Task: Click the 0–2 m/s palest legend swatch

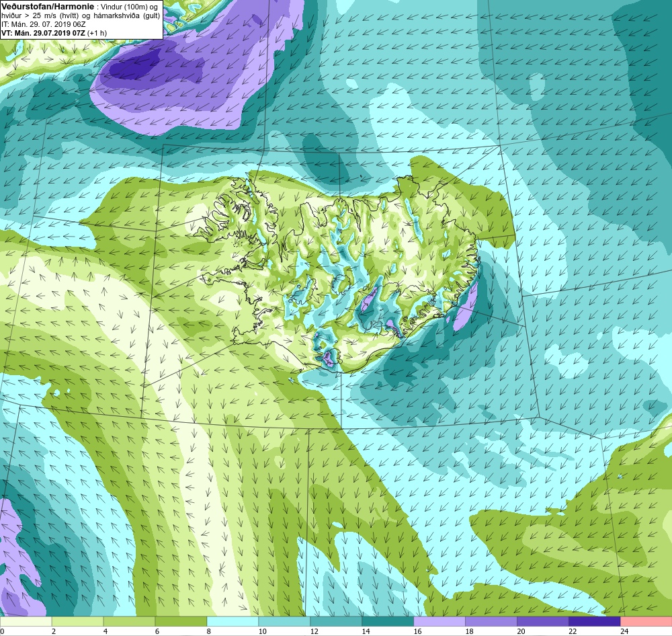Action: [x=26, y=621]
